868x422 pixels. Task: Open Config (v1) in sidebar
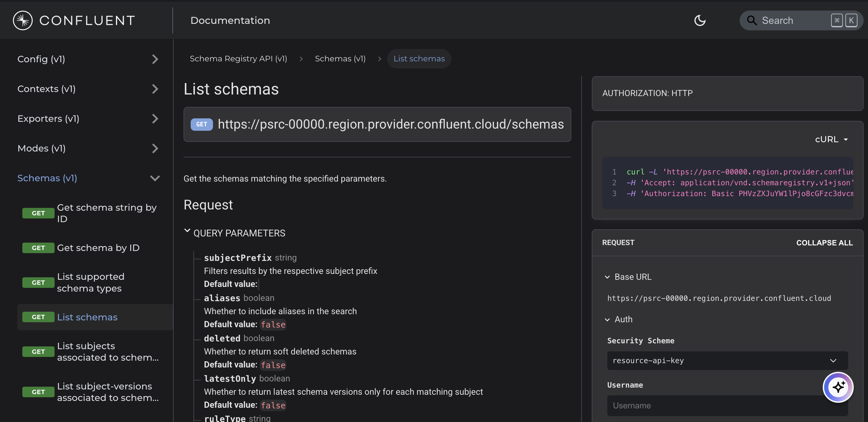coord(41,59)
